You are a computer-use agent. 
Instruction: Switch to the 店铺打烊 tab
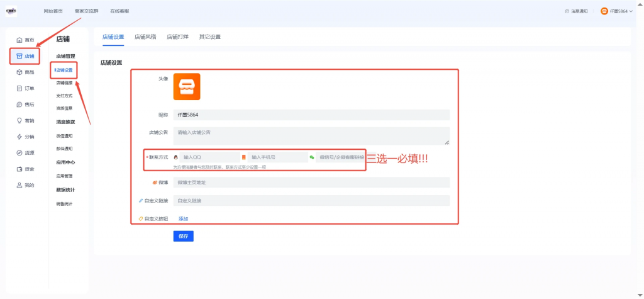click(x=177, y=37)
